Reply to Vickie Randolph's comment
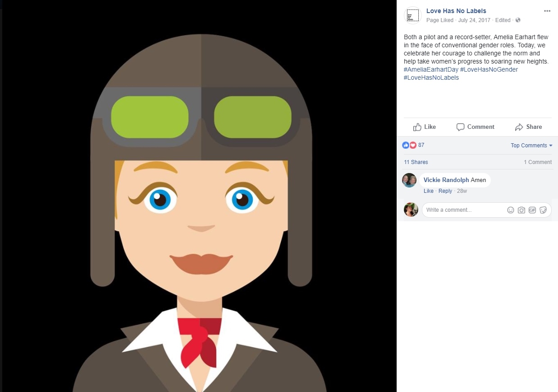This screenshot has width=558, height=392. tap(445, 191)
